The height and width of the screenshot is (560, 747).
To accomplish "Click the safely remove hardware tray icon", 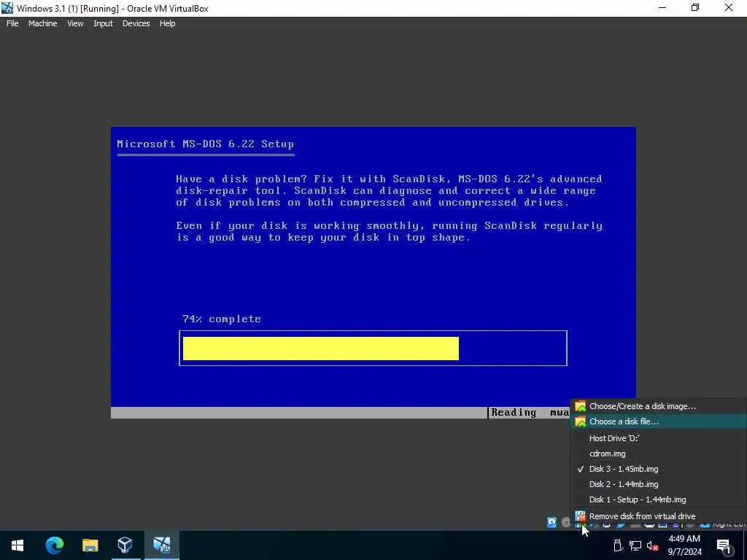I will click(x=618, y=545).
